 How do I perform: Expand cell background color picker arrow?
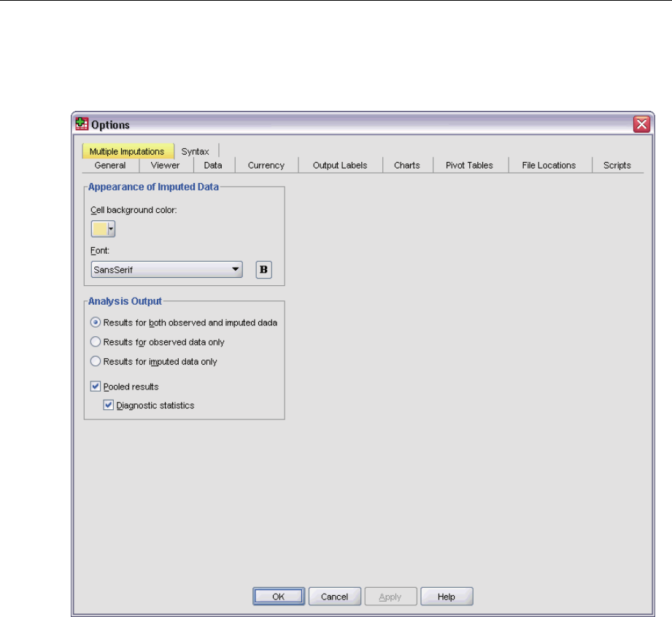point(111,229)
